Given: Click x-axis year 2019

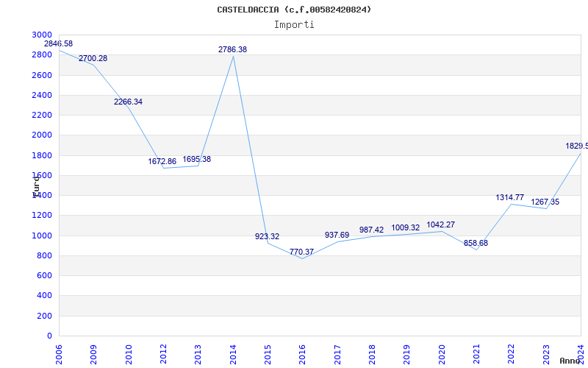Looking at the screenshot, I should click(407, 355).
